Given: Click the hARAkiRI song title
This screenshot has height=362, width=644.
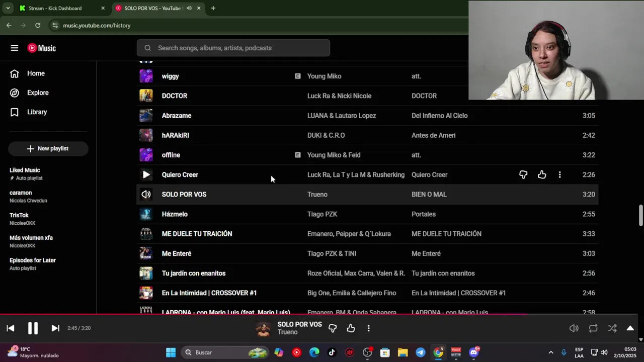Looking at the screenshot, I should coord(175,135).
